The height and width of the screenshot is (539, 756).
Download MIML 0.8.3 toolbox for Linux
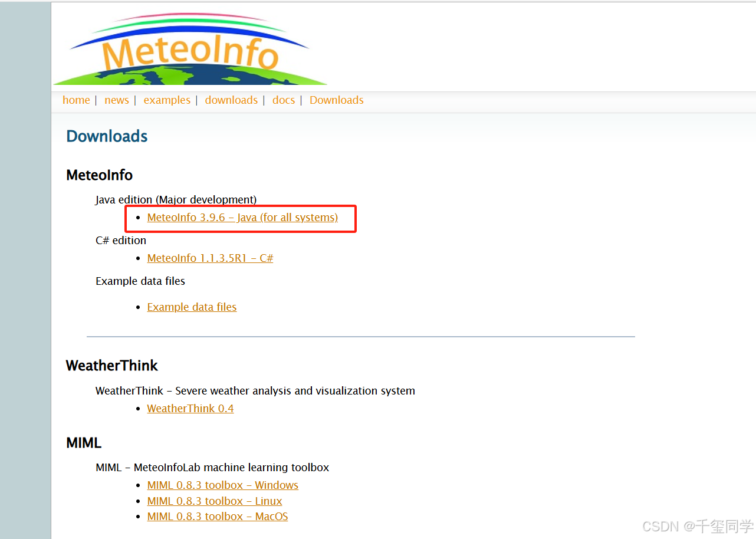215,501
